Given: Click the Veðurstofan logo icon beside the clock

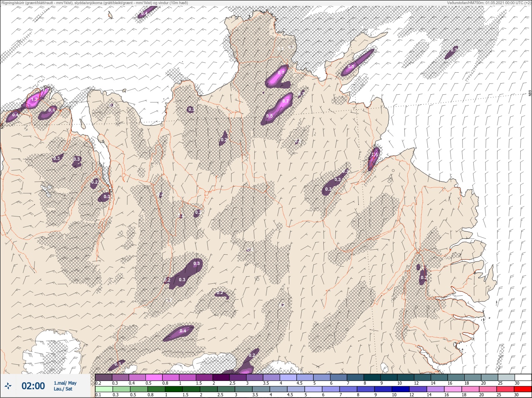Looking at the screenshot, I should (8, 386).
